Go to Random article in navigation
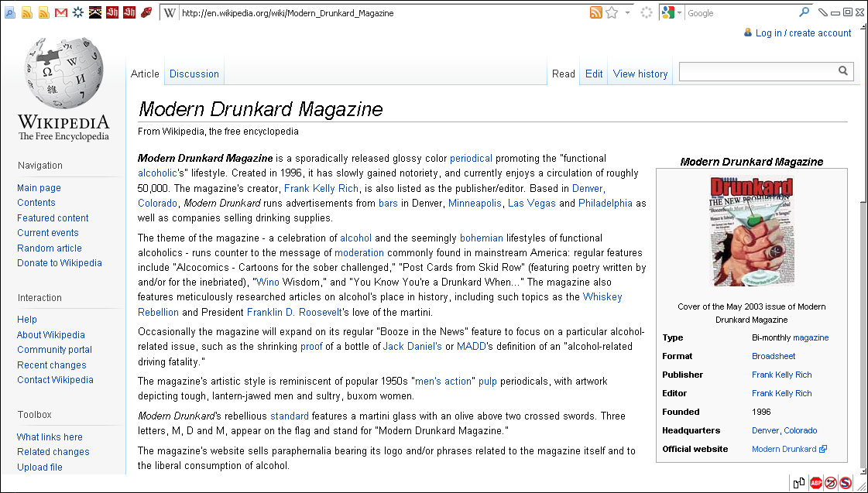Image resolution: width=868 pixels, height=493 pixels. pyautogui.click(x=50, y=248)
